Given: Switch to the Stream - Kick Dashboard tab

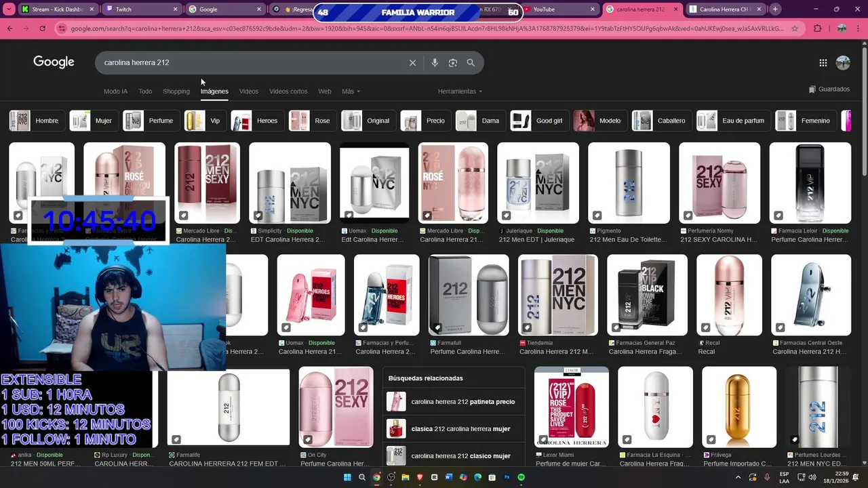Looking at the screenshot, I should click(x=58, y=9).
